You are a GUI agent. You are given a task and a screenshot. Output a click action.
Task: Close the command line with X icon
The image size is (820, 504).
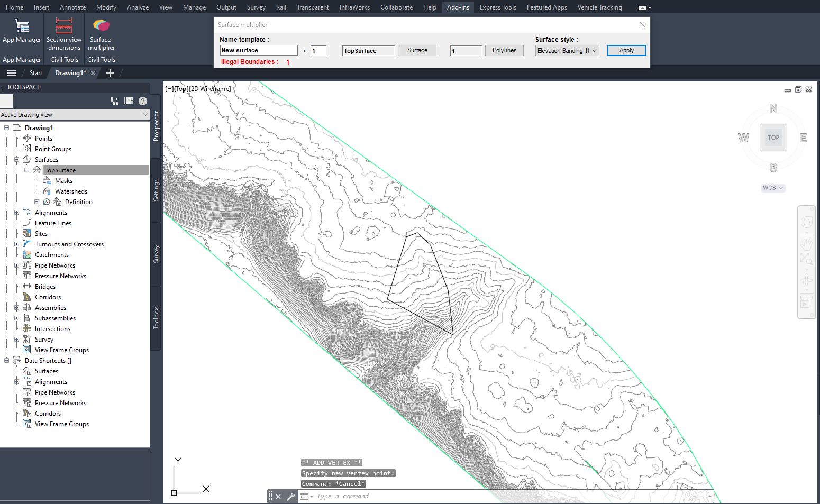(x=278, y=497)
